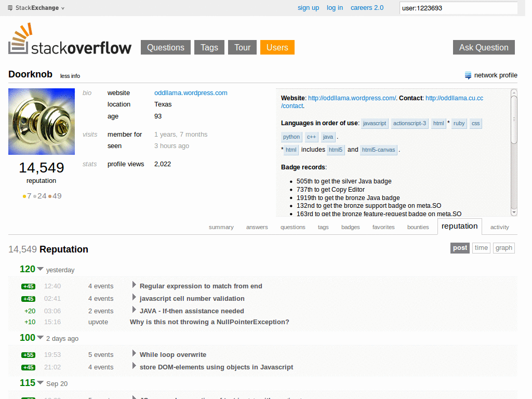Click the about-me scrollbar thumb
The image size is (532, 399).
click(514, 120)
